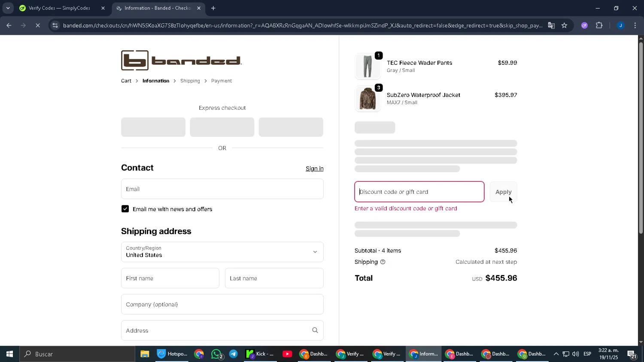Open the Extensions puzzle menu

point(599,25)
